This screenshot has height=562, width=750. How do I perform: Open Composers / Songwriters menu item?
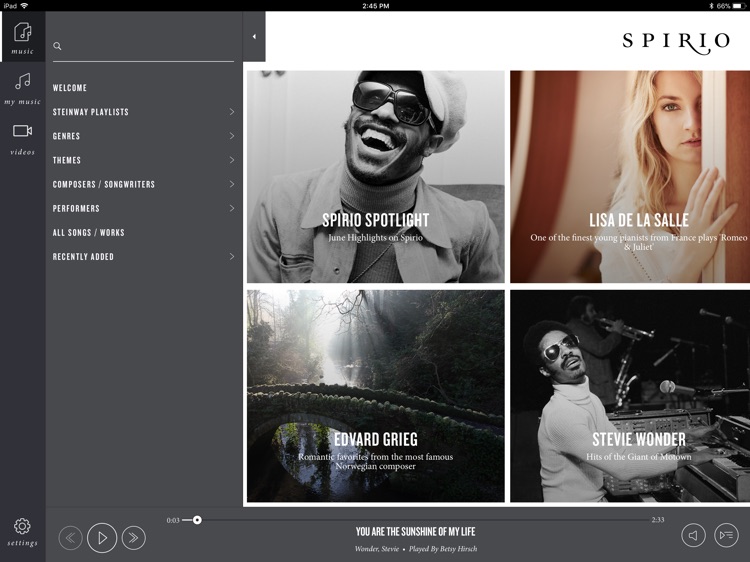click(143, 184)
